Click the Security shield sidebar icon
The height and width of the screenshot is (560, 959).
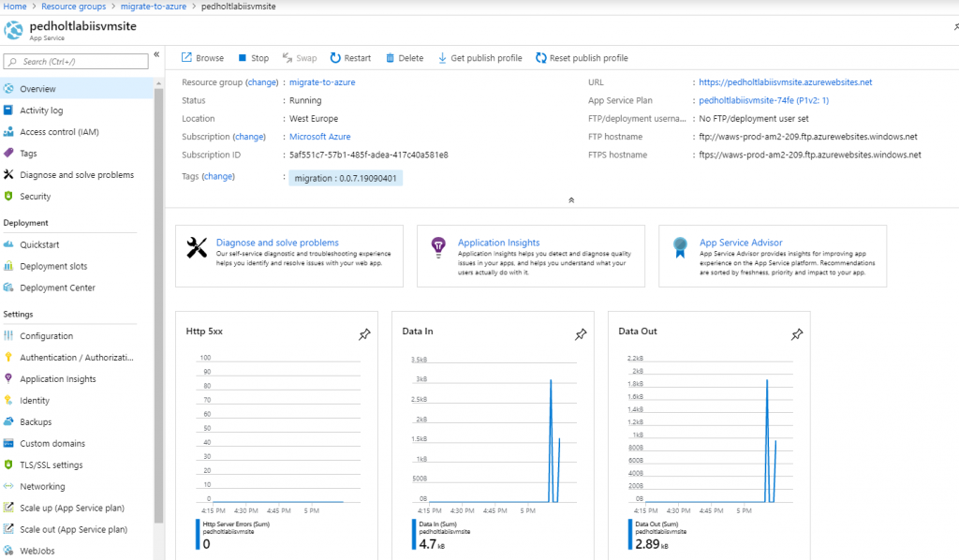point(7,197)
